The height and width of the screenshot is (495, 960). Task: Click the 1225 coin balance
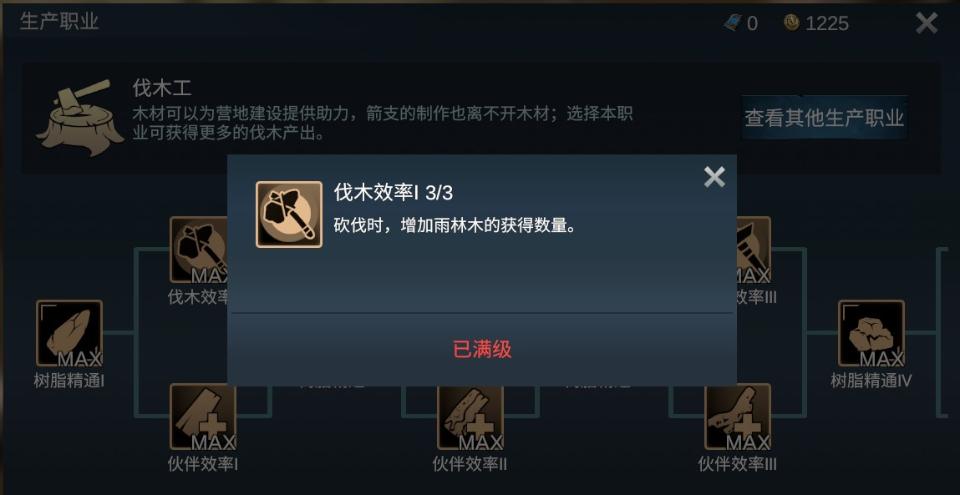click(827, 23)
